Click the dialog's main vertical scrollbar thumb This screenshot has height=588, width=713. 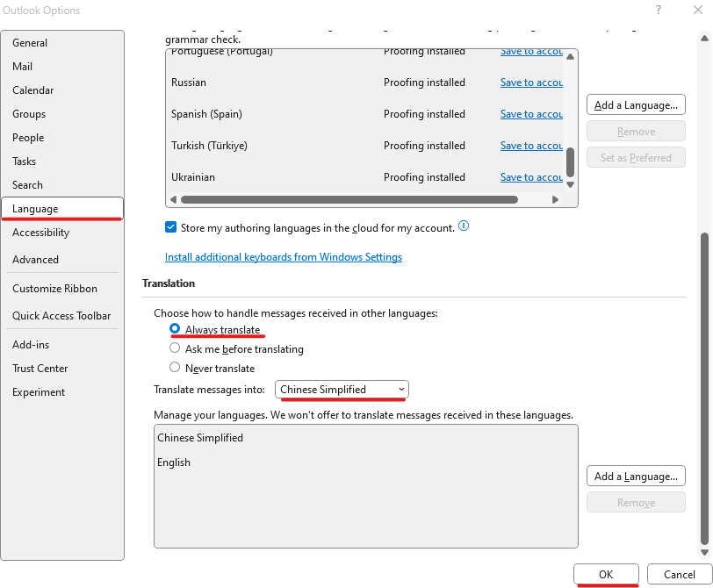point(704,389)
